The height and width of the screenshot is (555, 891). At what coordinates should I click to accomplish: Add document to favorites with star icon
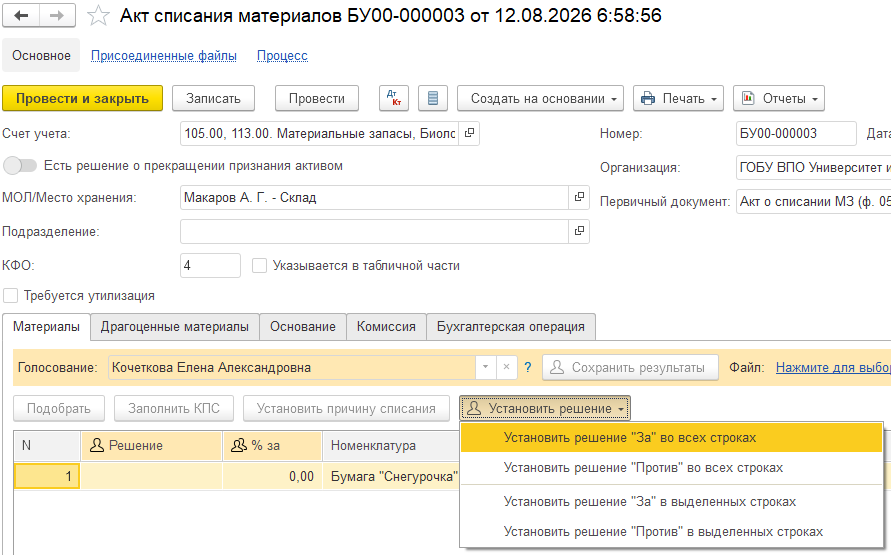pos(98,16)
